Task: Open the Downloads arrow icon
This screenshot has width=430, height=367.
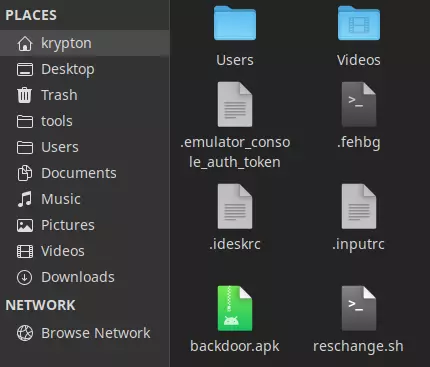Action: click(x=25, y=277)
